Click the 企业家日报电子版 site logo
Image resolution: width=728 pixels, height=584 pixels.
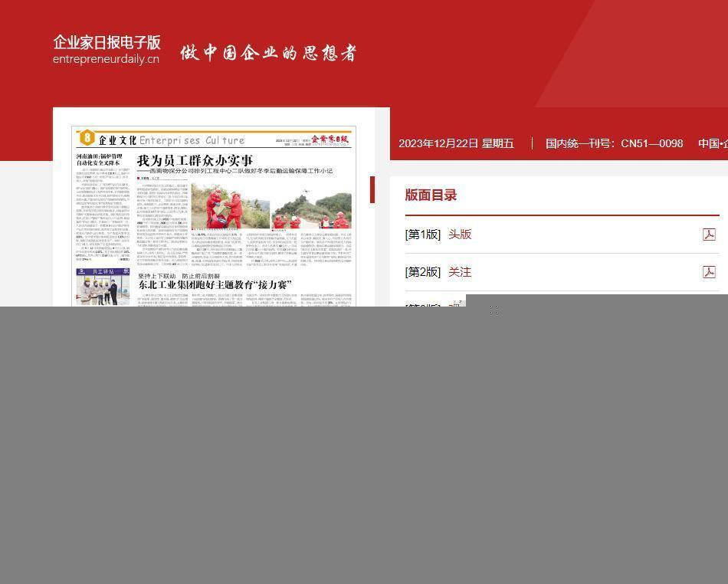(x=107, y=42)
